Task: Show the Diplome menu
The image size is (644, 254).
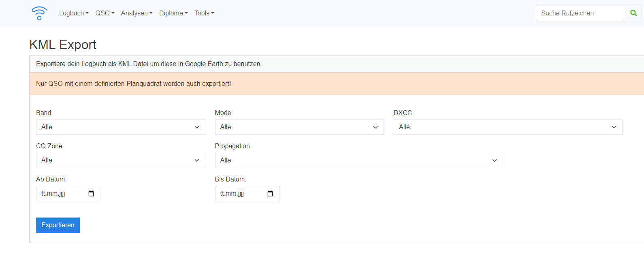Action: pos(173,13)
